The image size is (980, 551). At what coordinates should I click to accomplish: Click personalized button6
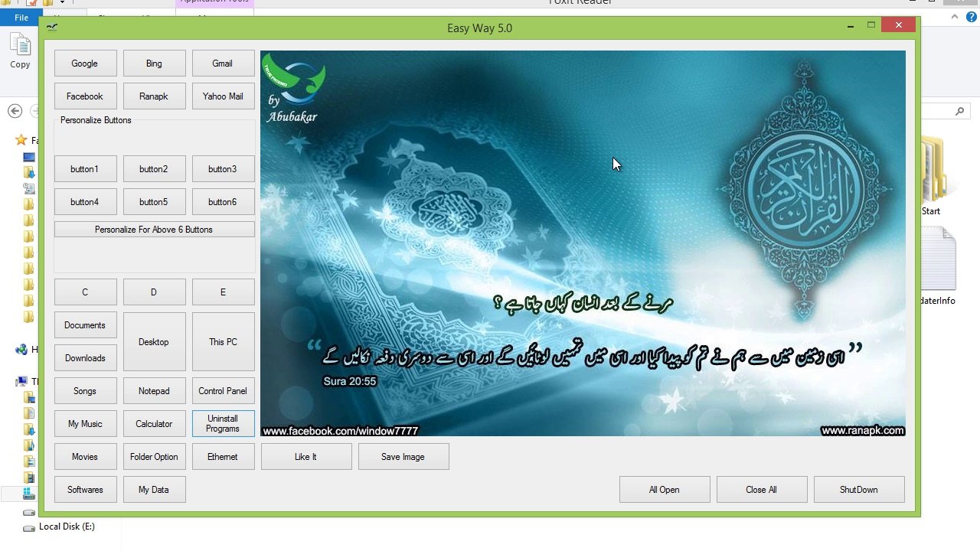tap(223, 202)
